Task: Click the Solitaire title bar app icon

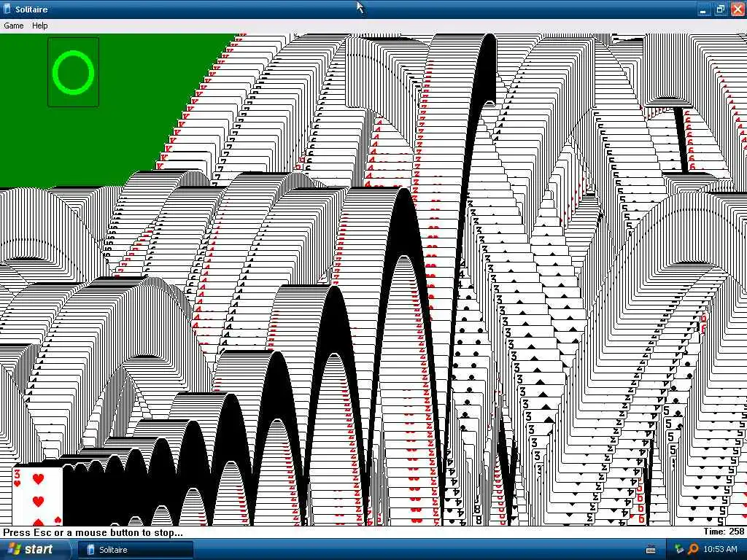Action: (x=7, y=9)
